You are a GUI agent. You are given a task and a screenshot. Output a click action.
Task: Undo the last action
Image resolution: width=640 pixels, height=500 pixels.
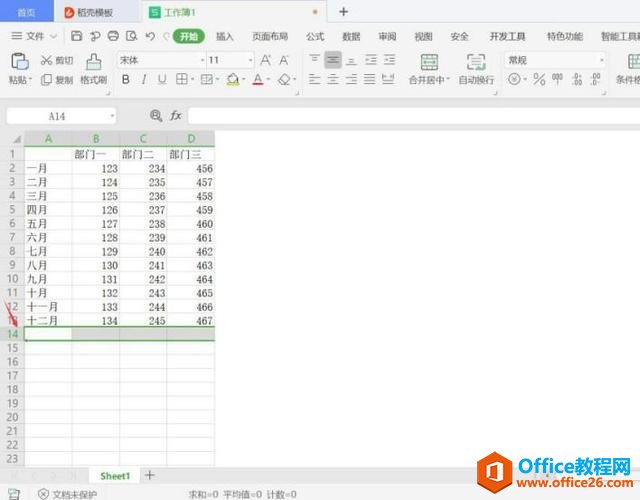click(150, 36)
